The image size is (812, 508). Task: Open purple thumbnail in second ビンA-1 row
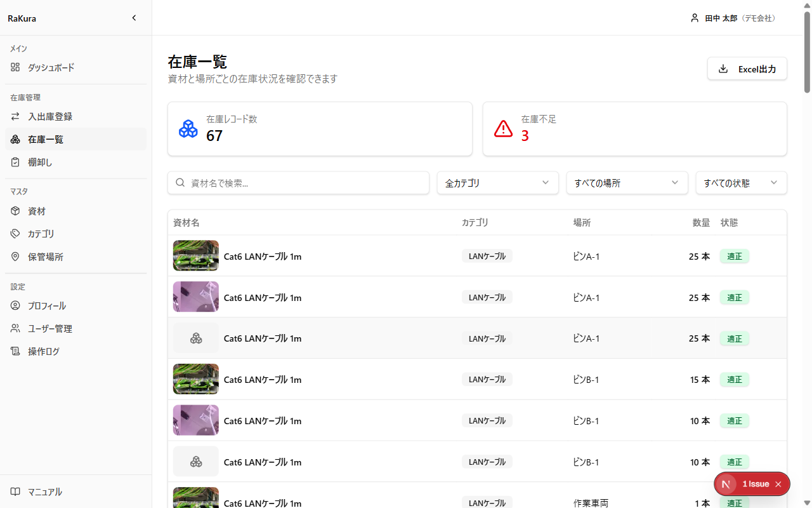(196, 297)
